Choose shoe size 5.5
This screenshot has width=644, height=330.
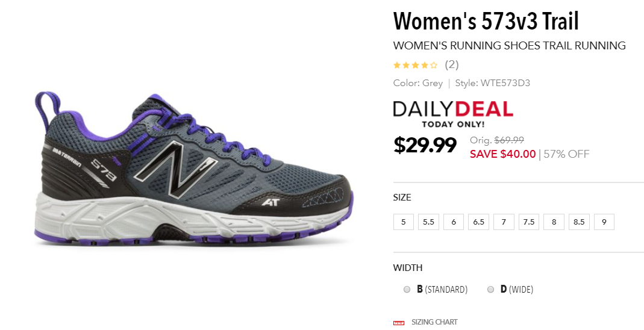click(x=428, y=222)
